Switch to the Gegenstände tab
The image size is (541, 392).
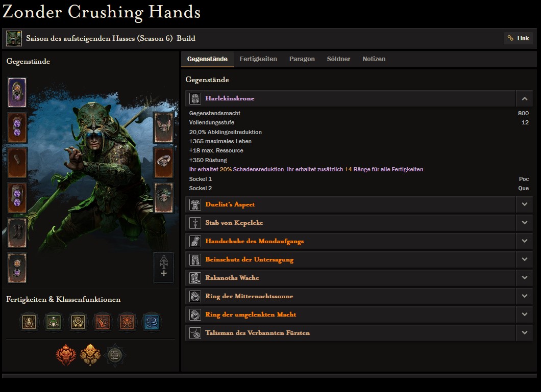[x=207, y=59]
